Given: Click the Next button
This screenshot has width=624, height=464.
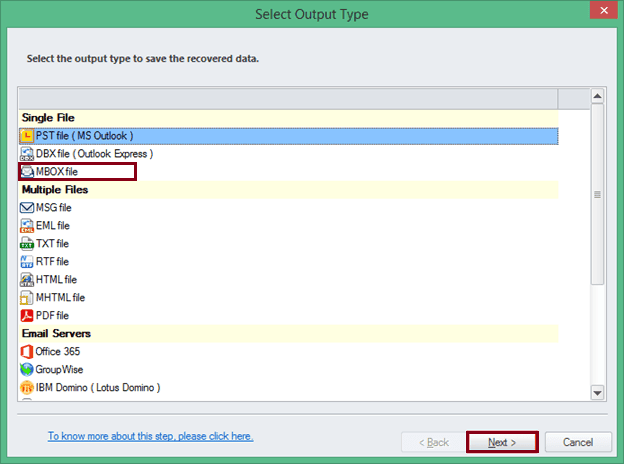Looking at the screenshot, I should coord(502,442).
